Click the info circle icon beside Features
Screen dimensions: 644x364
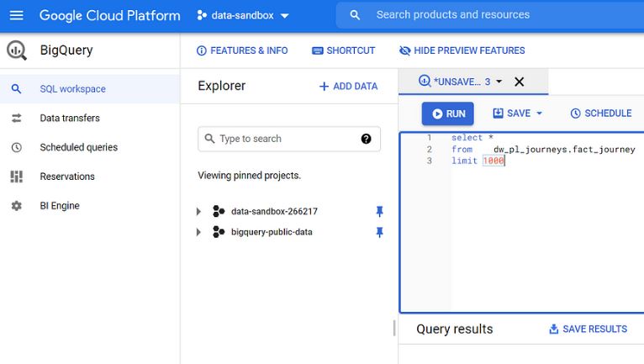coord(201,50)
